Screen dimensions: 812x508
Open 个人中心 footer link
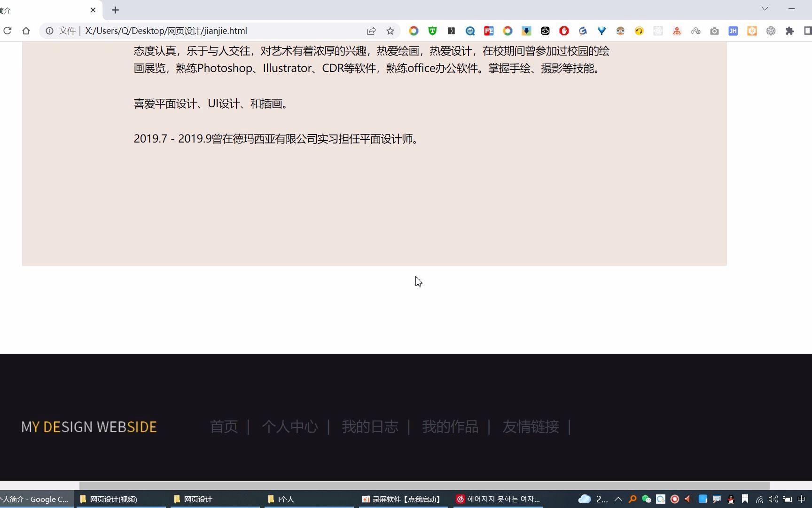click(x=290, y=427)
